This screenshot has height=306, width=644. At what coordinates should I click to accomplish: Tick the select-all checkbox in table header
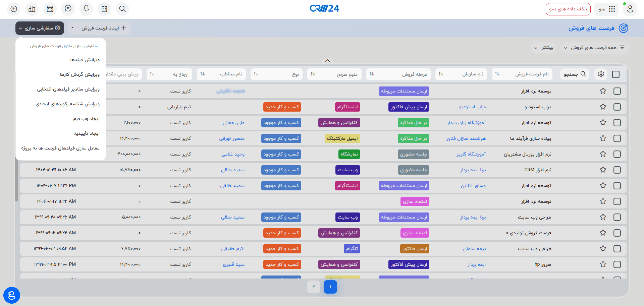(x=616, y=74)
